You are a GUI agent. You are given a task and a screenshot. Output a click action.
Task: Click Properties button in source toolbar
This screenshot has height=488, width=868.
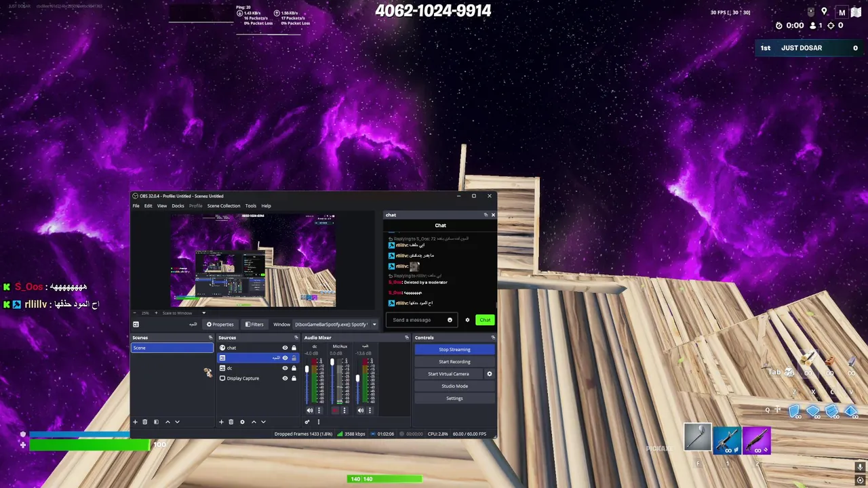pos(220,325)
